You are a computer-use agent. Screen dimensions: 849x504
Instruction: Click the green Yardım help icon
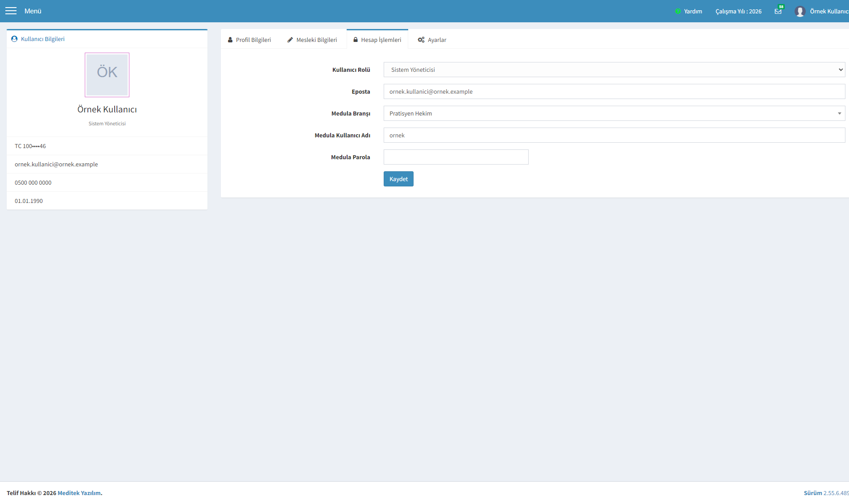pos(678,11)
